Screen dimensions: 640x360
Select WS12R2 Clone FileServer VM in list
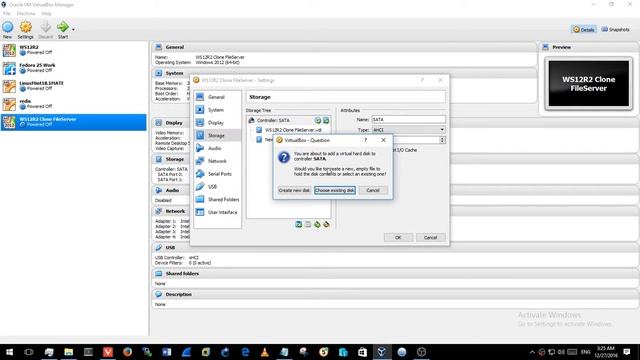point(73,122)
